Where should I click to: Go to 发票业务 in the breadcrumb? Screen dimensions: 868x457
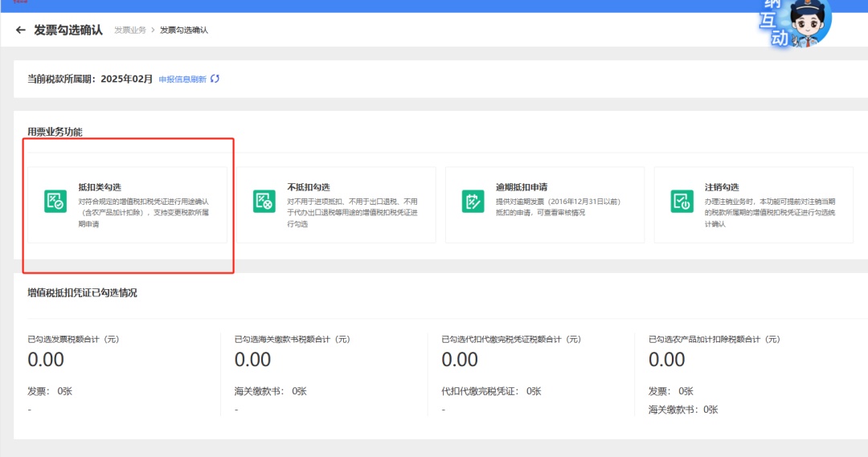click(130, 30)
